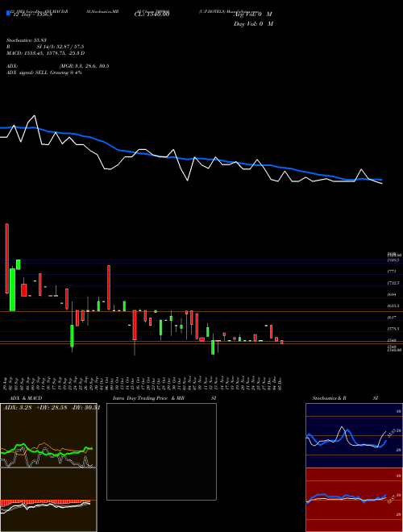Click the Stochastics & RSI panel title
The image size is (403, 532).
345,398
